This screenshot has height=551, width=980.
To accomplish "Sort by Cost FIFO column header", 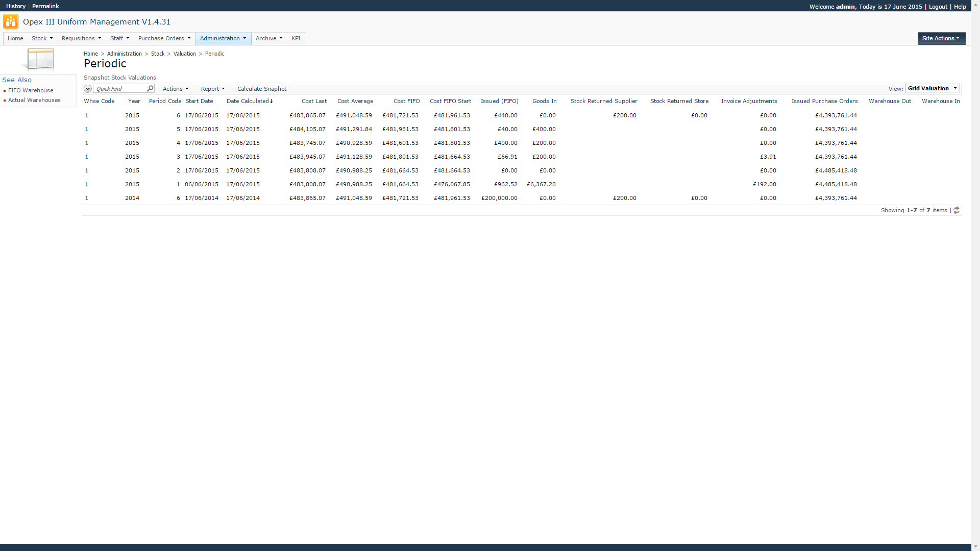I will [x=406, y=101].
